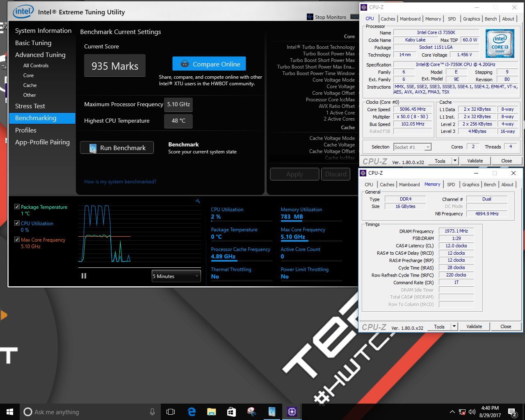Click the Tools button in top CPU-Z
This screenshot has height=420, width=525.
[440, 161]
